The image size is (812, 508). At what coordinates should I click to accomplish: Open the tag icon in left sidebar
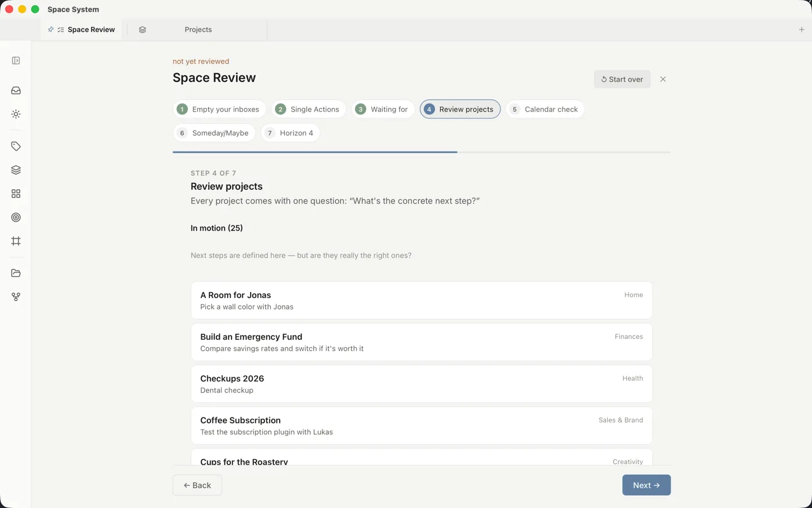tap(16, 146)
